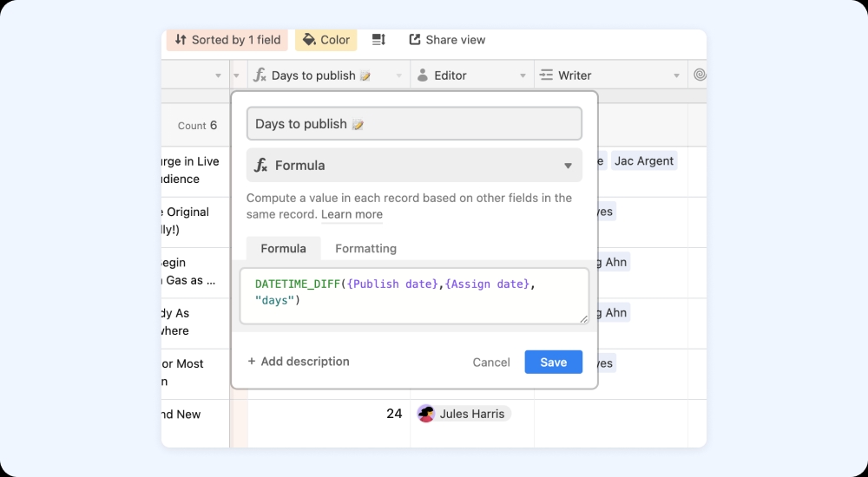The height and width of the screenshot is (477, 868).
Task: Open the Editor column dropdown arrow
Action: point(523,75)
